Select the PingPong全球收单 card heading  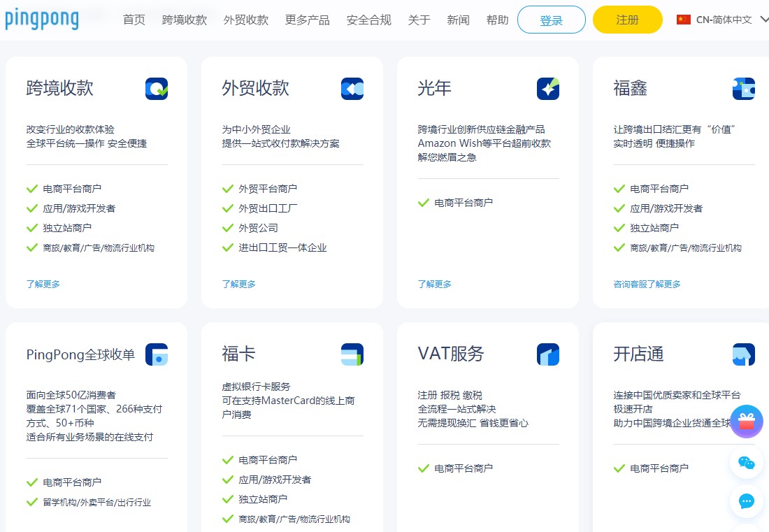80,354
